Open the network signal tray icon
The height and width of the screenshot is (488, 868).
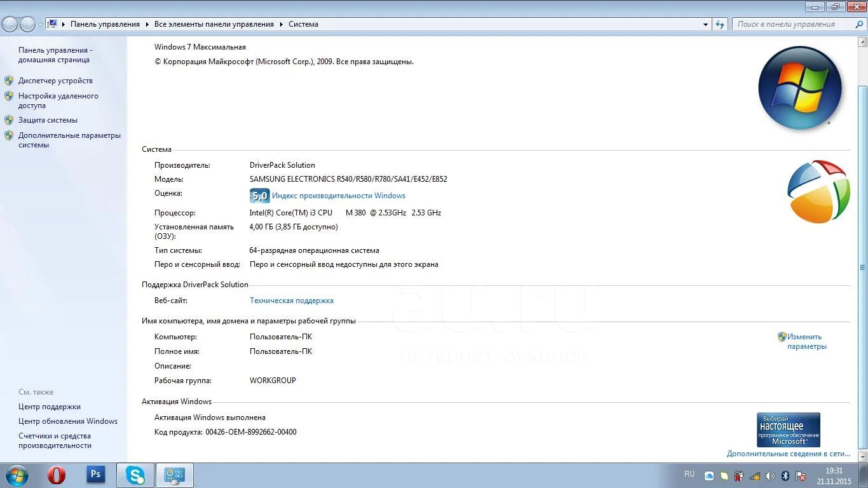755,475
